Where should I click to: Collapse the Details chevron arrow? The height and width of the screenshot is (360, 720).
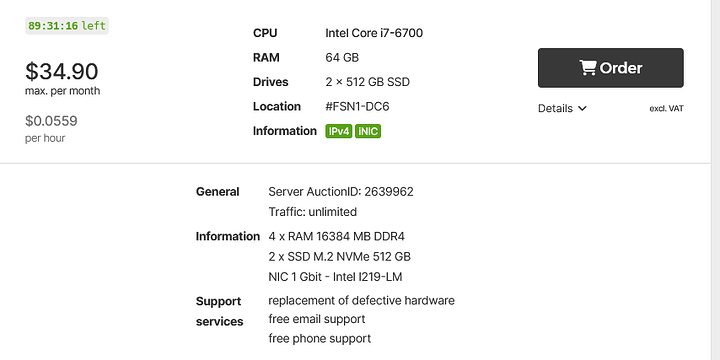click(x=582, y=109)
